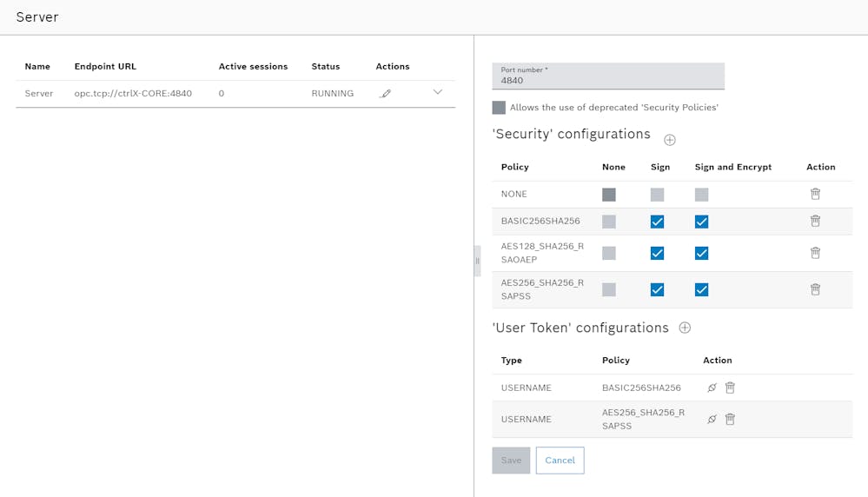Delete the BASIC256SHA256 security policy row

tap(815, 221)
